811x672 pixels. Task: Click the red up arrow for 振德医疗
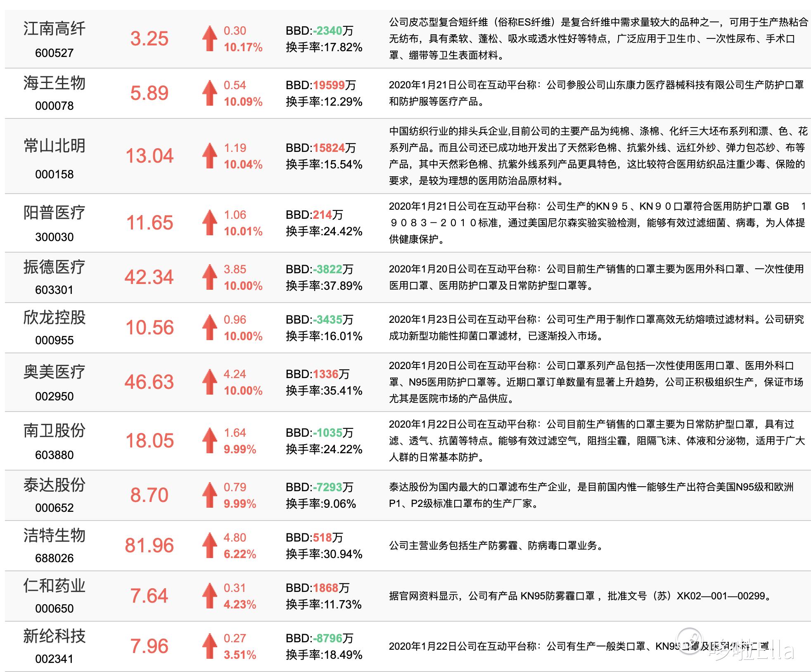209,277
